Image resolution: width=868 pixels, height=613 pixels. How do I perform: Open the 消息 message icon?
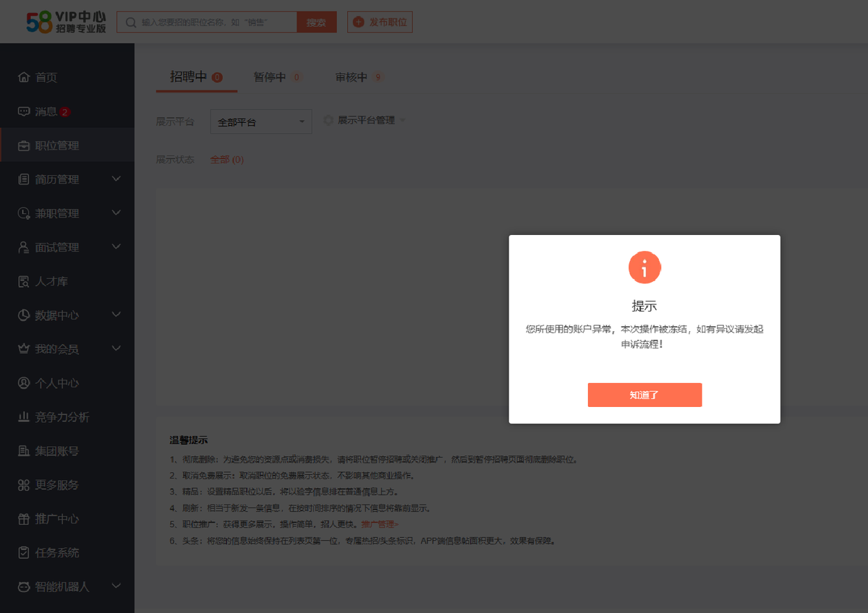pyautogui.click(x=24, y=111)
